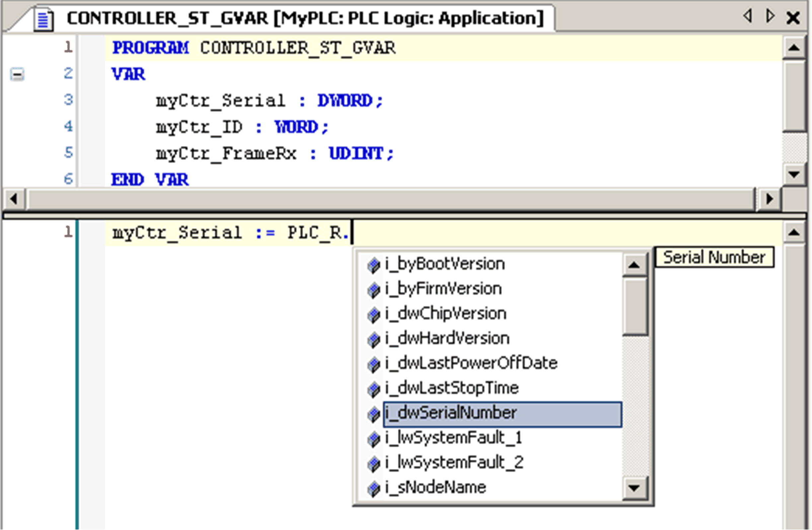This screenshot has width=812, height=530.
Task: Click the i_dwChipVersion variable icon
Action: (x=374, y=313)
